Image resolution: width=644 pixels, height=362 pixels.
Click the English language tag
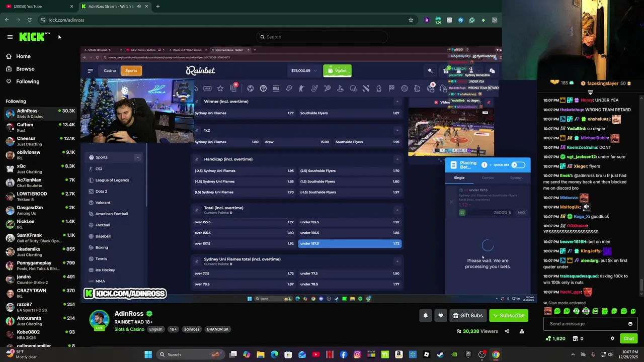[x=155, y=329]
